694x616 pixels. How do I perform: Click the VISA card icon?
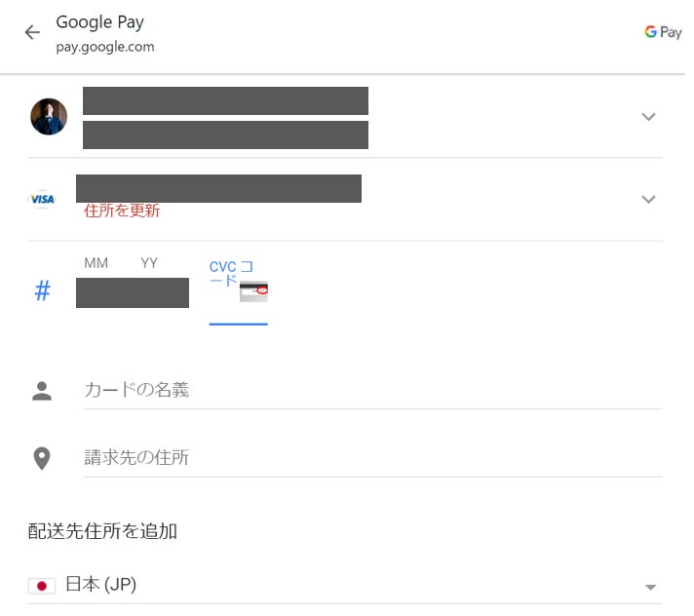click(43, 199)
